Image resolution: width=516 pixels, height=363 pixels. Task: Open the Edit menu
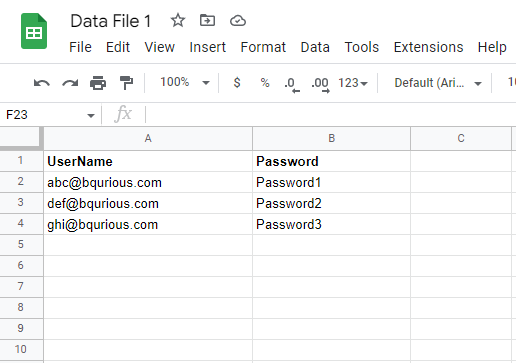118,47
